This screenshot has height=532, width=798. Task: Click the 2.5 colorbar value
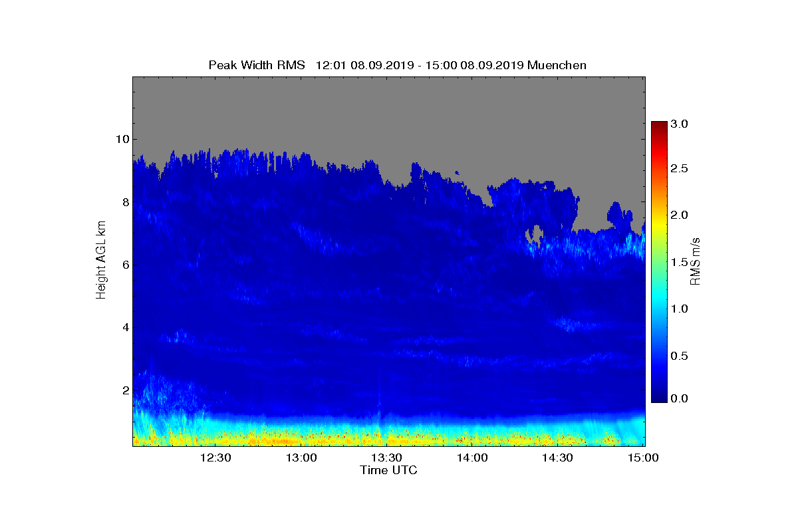click(x=680, y=169)
